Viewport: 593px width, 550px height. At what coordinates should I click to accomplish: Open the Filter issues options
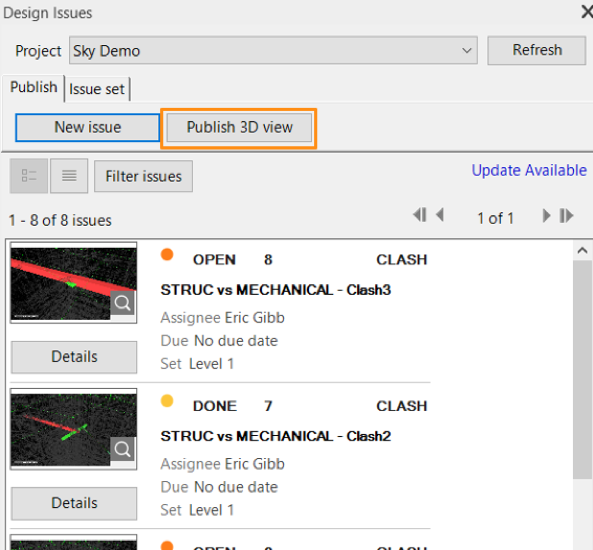pos(143,176)
